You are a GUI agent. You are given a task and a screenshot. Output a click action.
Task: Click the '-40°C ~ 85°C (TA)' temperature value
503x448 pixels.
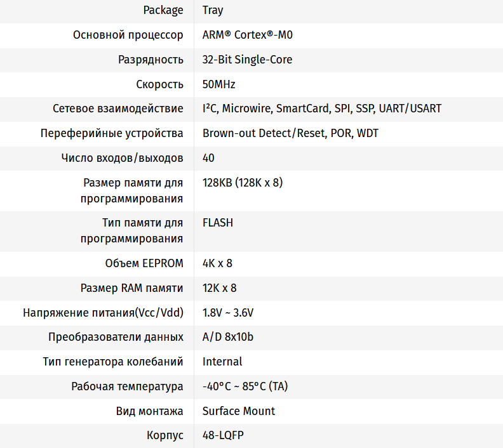click(245, 386)
